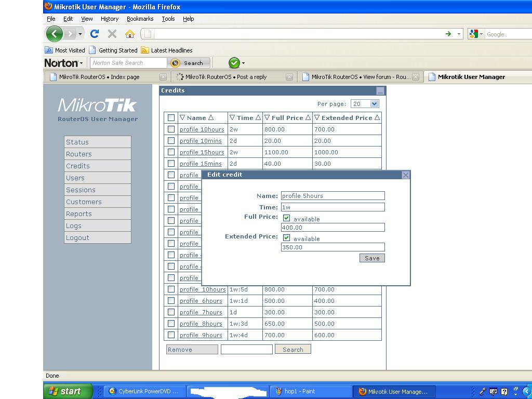The width and height of the screenshot is (532, 399).
Task: Open the address bar history dropdown
Action: (459, 34)
